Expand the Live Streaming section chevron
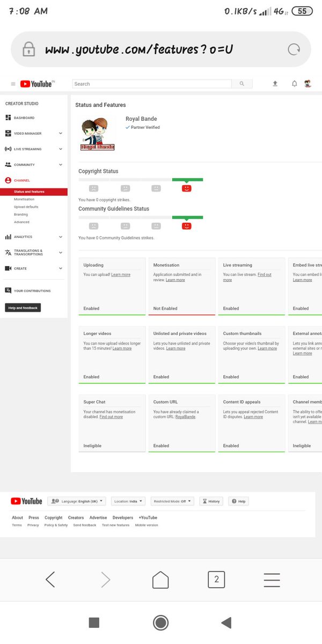This screenshot has width=322, height=644. (61, 149)
